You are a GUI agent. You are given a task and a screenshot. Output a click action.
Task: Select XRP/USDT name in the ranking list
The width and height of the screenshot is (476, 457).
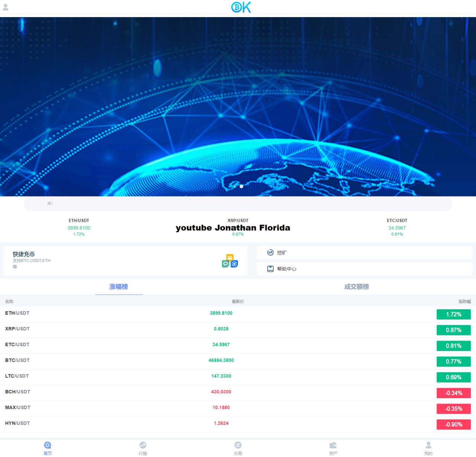point(17,329)
